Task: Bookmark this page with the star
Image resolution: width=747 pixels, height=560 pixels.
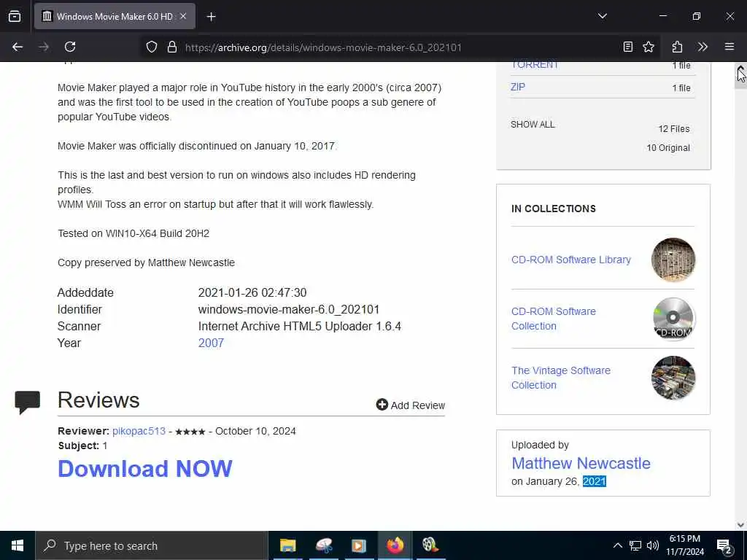Action: [x=649, y=47]
